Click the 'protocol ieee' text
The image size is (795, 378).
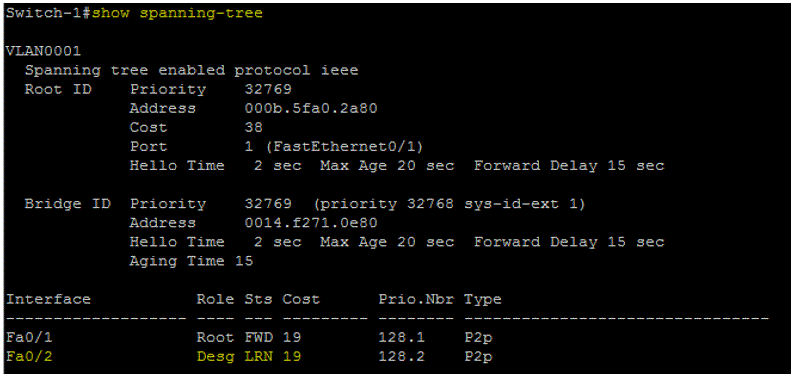coord(296,70)
